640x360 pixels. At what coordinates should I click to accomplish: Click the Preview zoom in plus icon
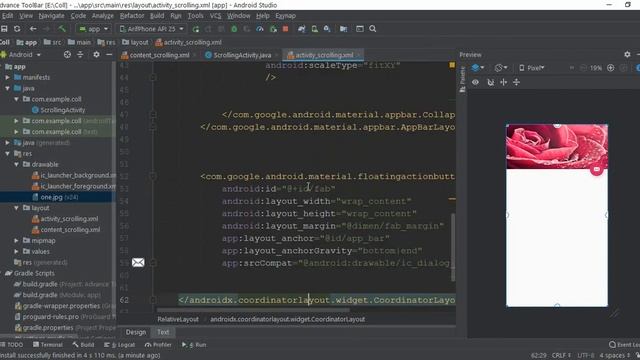611,68
